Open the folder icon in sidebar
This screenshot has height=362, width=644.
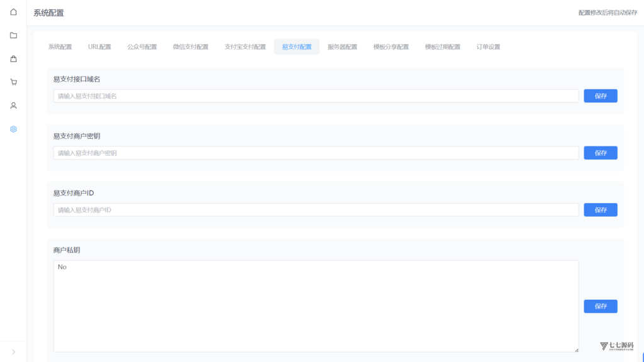click(x=14, y=35)
